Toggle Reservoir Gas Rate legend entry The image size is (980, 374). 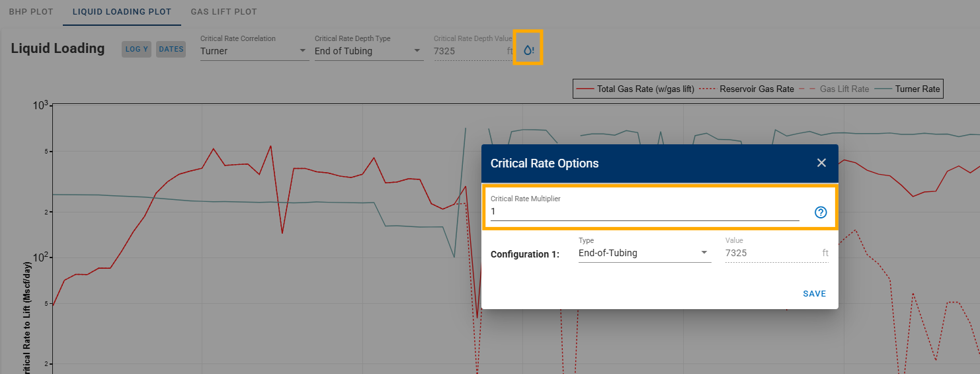(x=747, y=89)
